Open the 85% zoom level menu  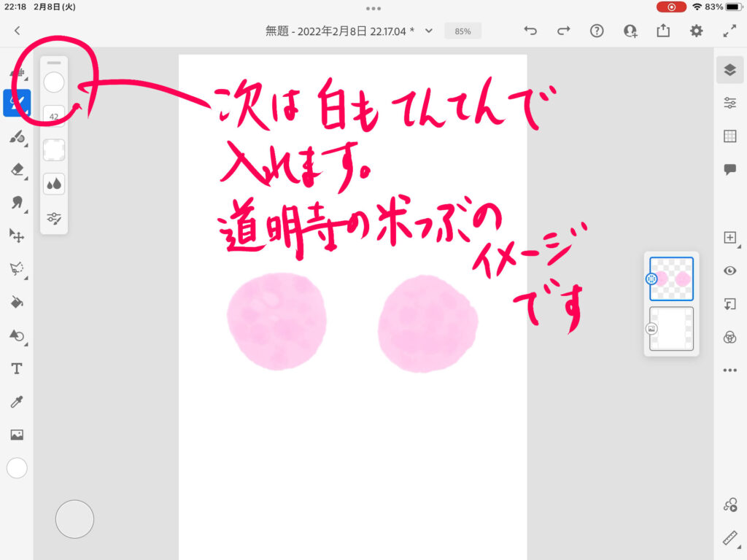[462, 31]
